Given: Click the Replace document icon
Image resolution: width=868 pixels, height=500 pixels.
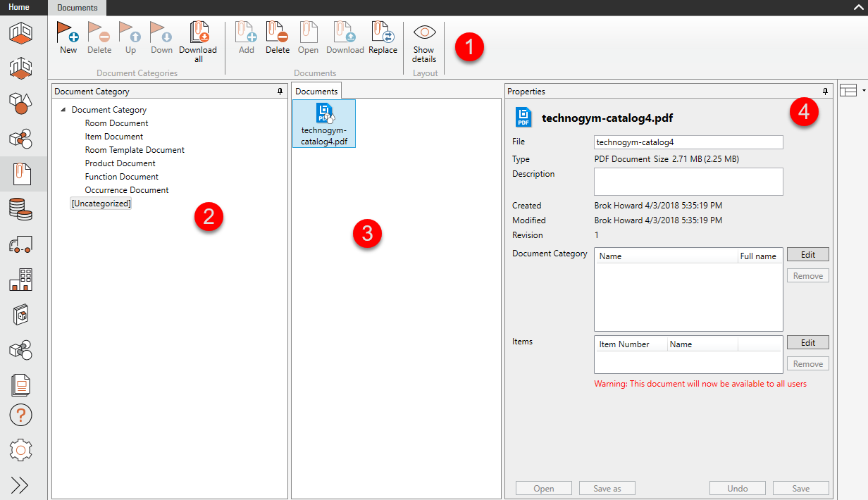Looking at the screenshot, I should [x=383, y=33].
